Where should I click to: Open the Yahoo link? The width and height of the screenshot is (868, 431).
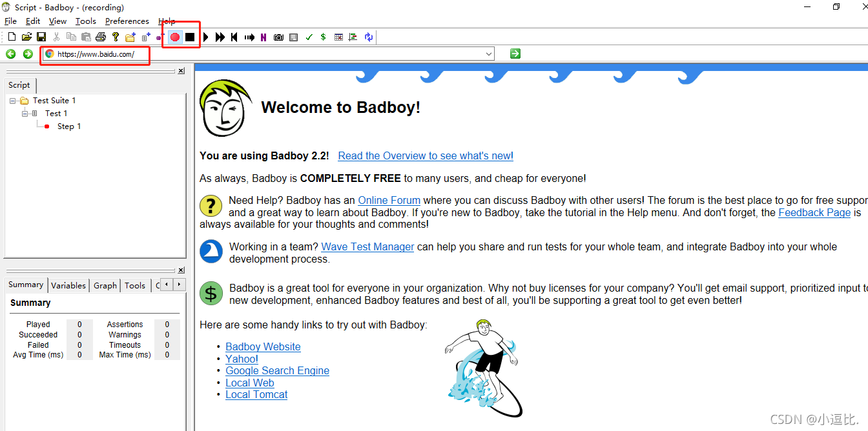coord(242,359)
